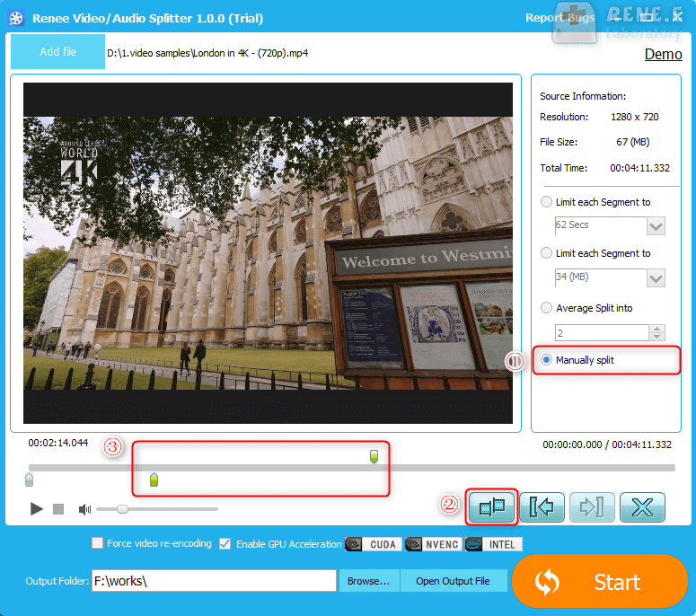Click the Output Folder path field

(214, 580)
